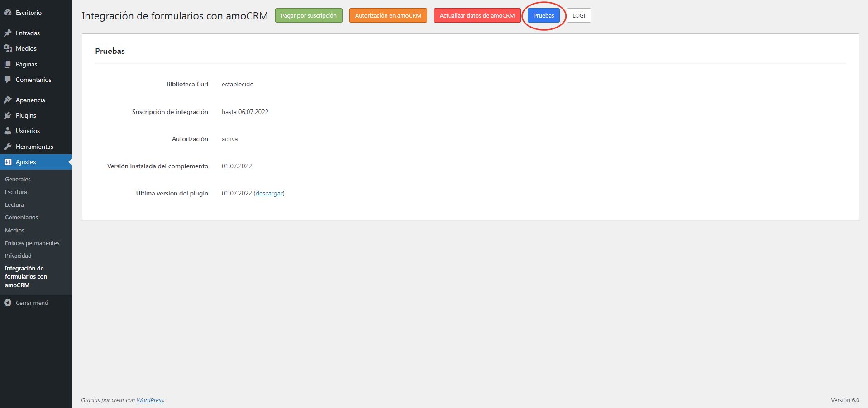Click the Entradas pushpin icon
This screenshot has height=408, width=868.
[8, 33]
